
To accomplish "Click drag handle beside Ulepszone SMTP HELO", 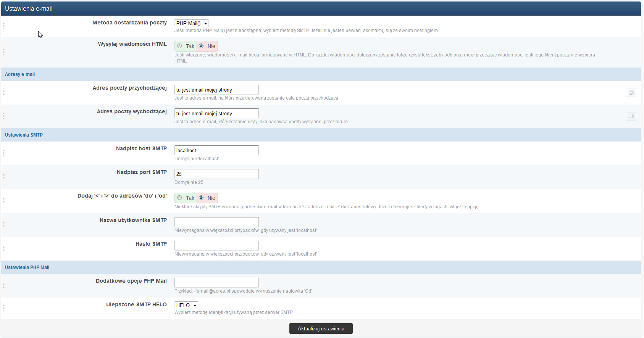I will [x=4, y=308].
